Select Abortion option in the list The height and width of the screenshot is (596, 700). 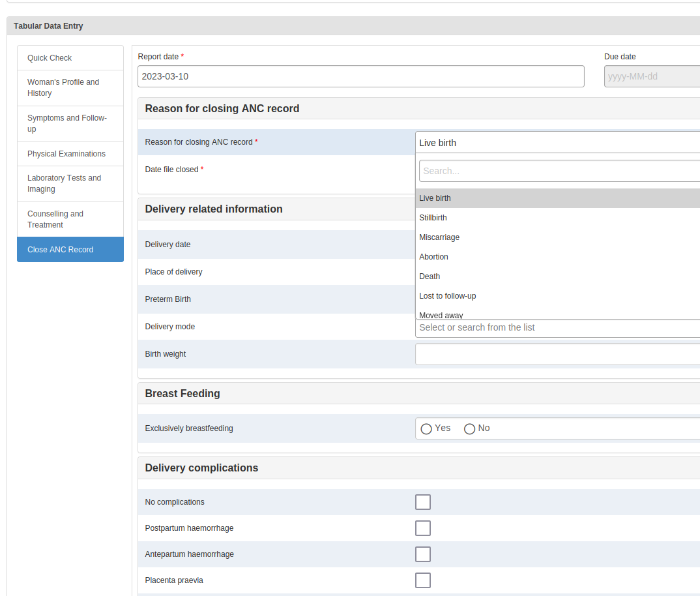click(558, 257)
